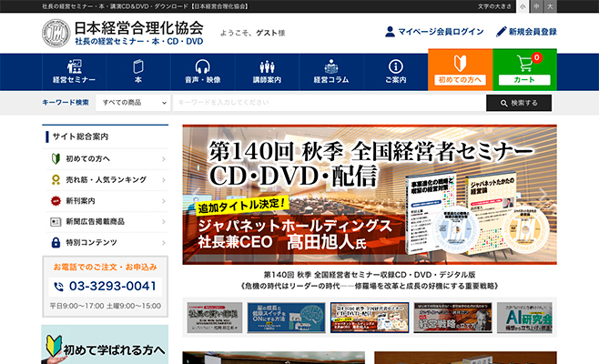Open the 音声・映像 menu label
599x364 pixels.
point(202,80)
